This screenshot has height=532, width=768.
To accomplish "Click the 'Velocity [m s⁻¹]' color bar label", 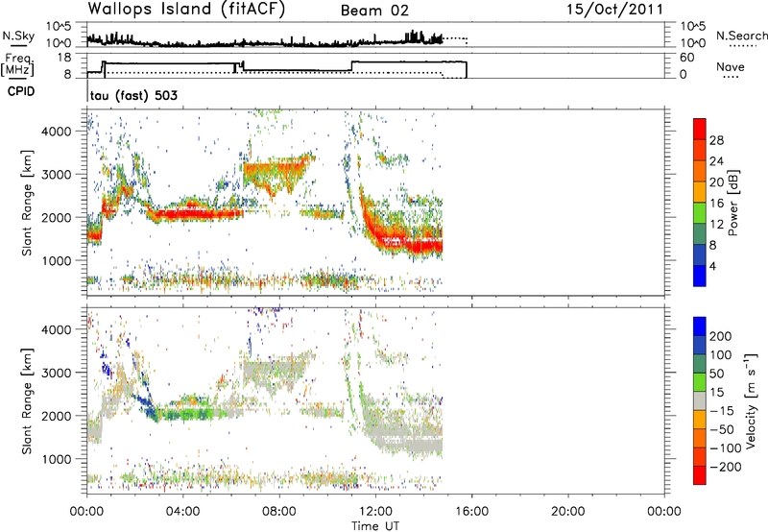I will pyautogui.click(x=751, y=400).
